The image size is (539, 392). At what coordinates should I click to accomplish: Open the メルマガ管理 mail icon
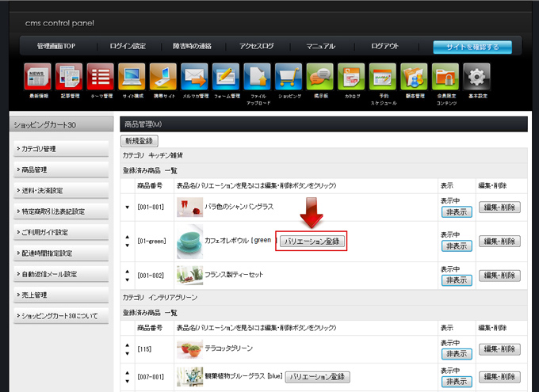[194, 78]
